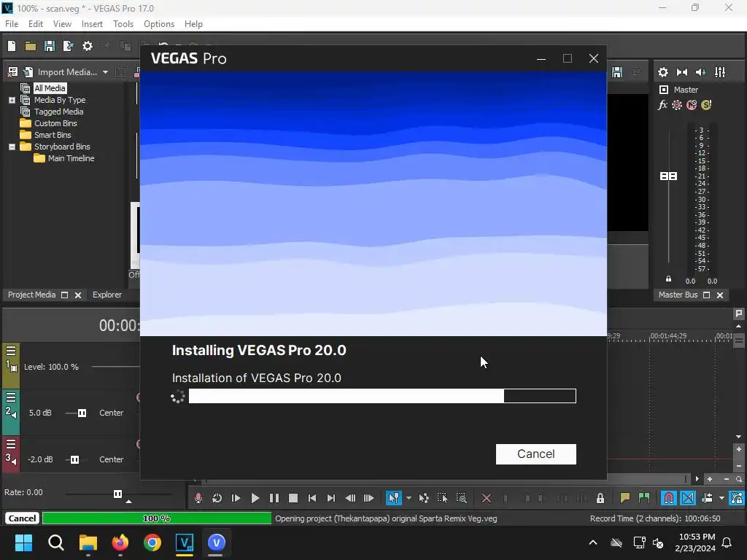Select the Normal edit tool
This screenshot has width=747, height=560.
coord(393,498)
